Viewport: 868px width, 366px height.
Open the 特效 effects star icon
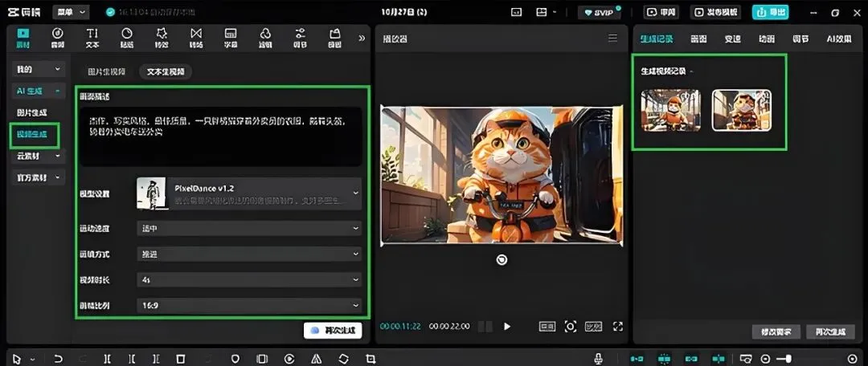[x=162, y=33]
